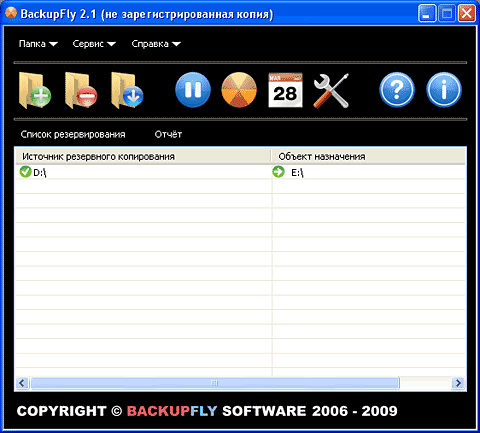Click the horizontal scrollbar thumb
Screen dimensions: 480x433
[x=215, y=383]
